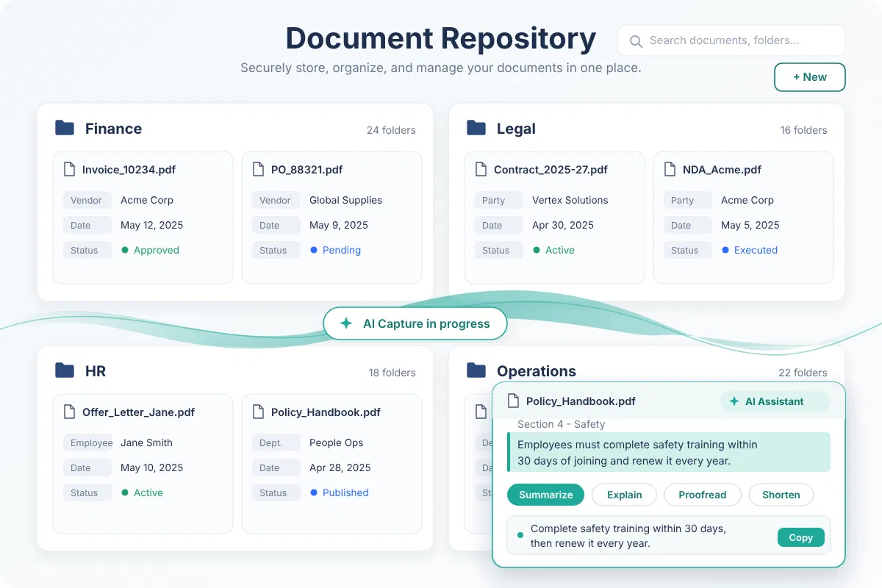Image resolution: width=882 pixels, height=588 pixels.
Task: Click the 'May 10, 2025' date value
Action: (151, 467)
